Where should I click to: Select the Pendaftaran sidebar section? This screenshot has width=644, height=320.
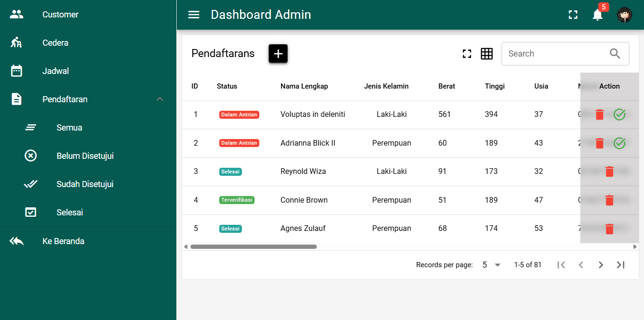88,99
